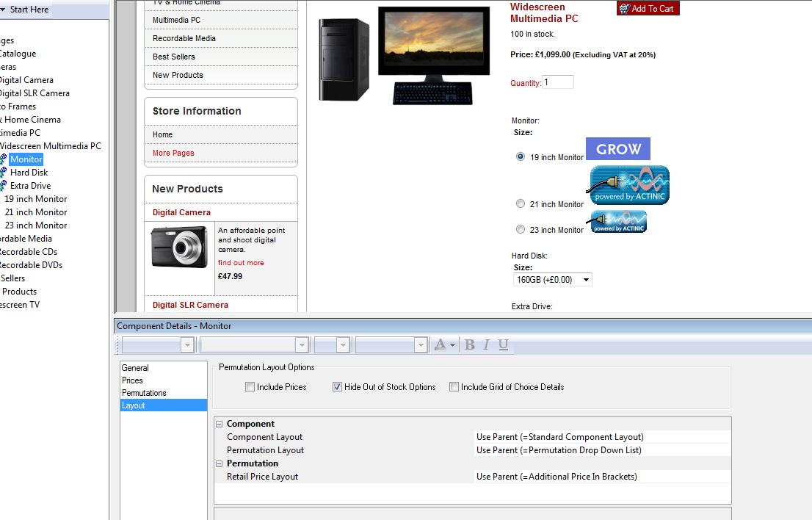
Task: Uncheck Hide Out of Stock Options
Action: [338, 387]
